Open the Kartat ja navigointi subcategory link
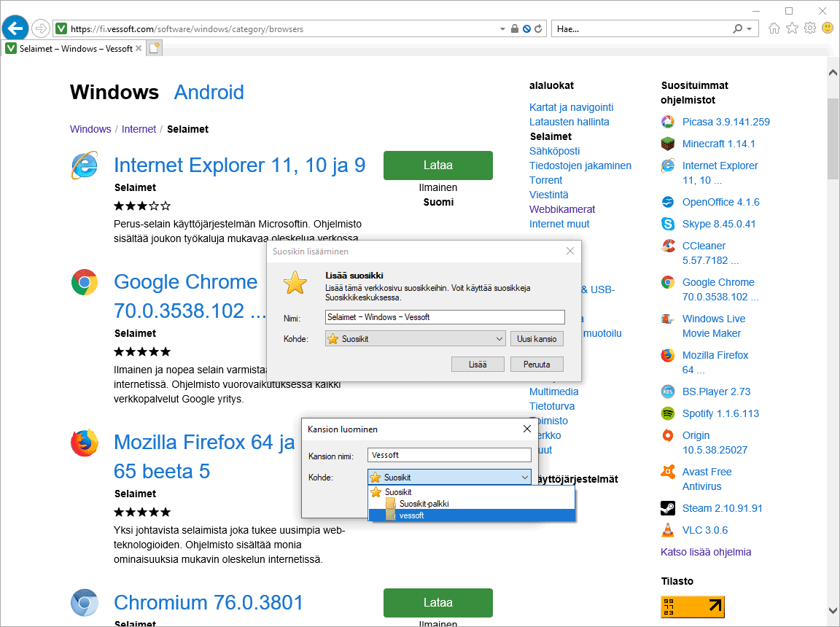This screenshot has height=627, width=840. [x=571, y=108]
